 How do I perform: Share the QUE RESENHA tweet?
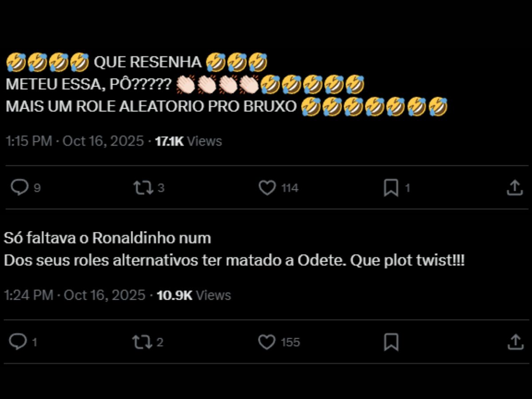(514, 188)
